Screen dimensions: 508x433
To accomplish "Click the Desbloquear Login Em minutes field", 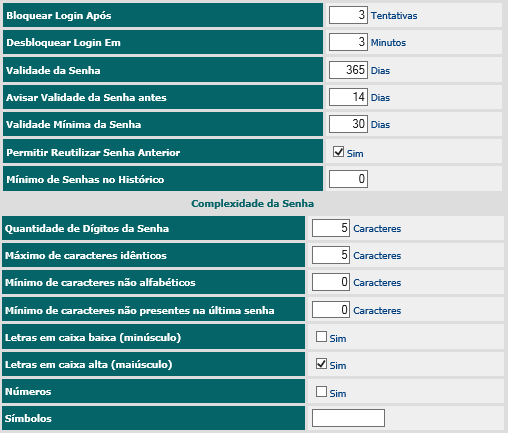I will click(x=348, y=42).
